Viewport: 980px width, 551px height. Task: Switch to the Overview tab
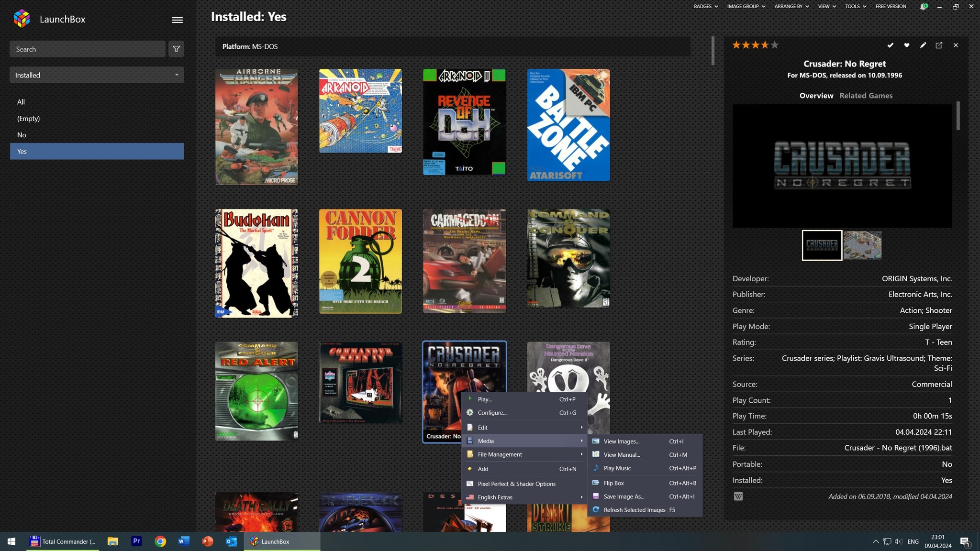coord(816,96)
